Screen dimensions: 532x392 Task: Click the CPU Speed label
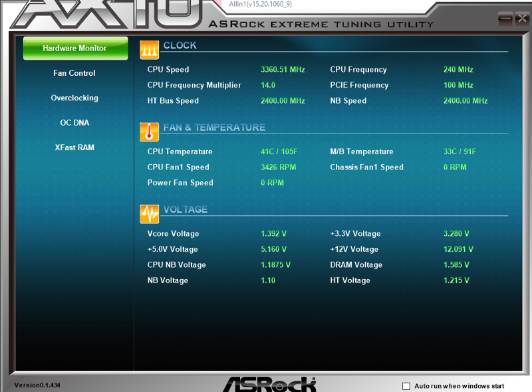168,70
